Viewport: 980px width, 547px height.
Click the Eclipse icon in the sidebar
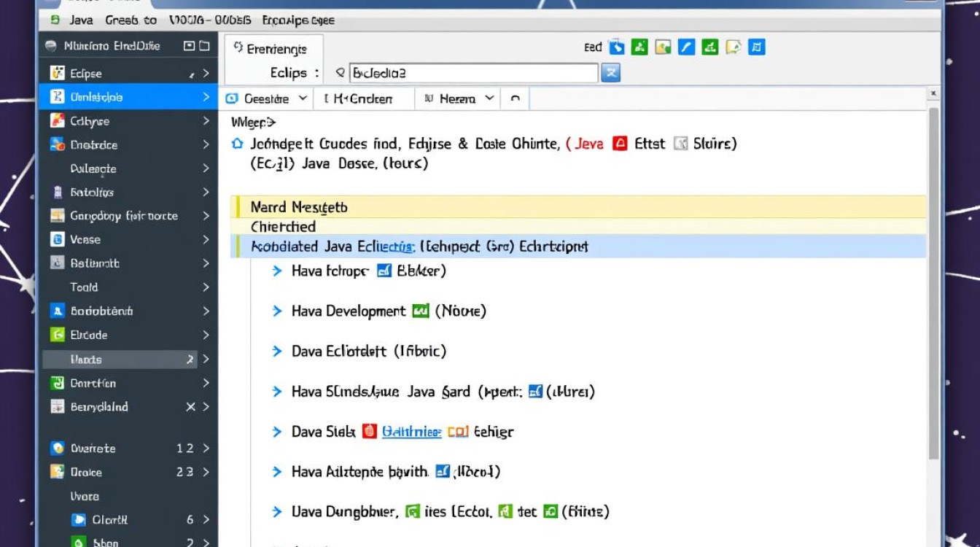58,73
